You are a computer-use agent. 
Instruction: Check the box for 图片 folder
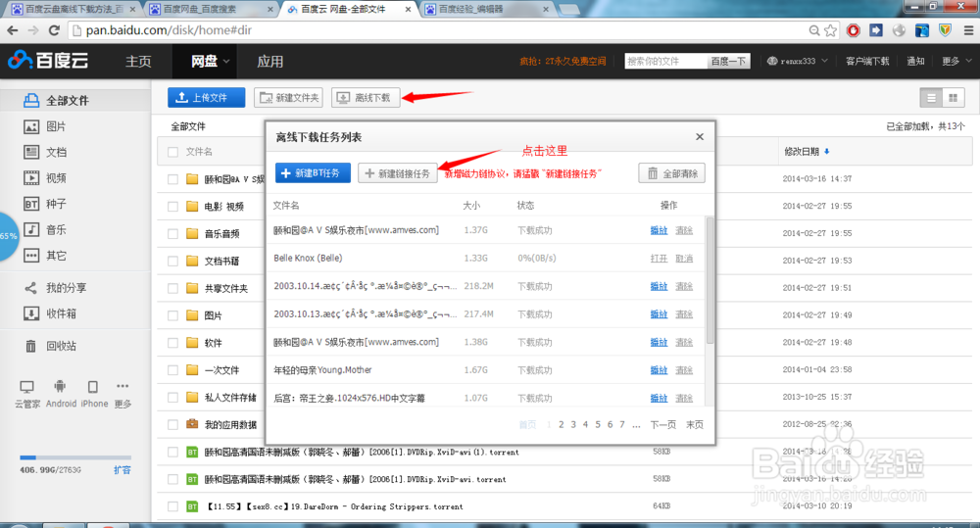pyautogui.click(x=173, y=315)
